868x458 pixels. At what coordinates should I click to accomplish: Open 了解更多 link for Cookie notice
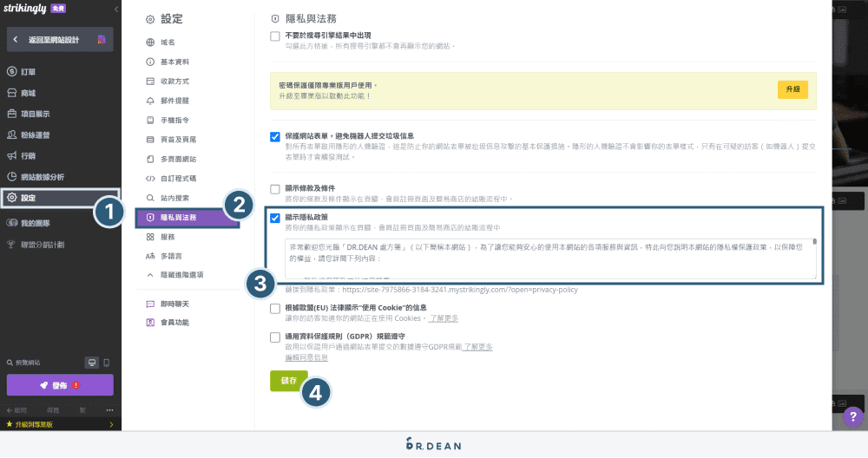pyautogui.click(x=444, y=318)
